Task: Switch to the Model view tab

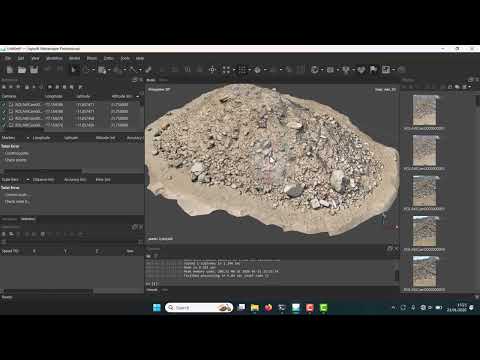Action: 151,80
